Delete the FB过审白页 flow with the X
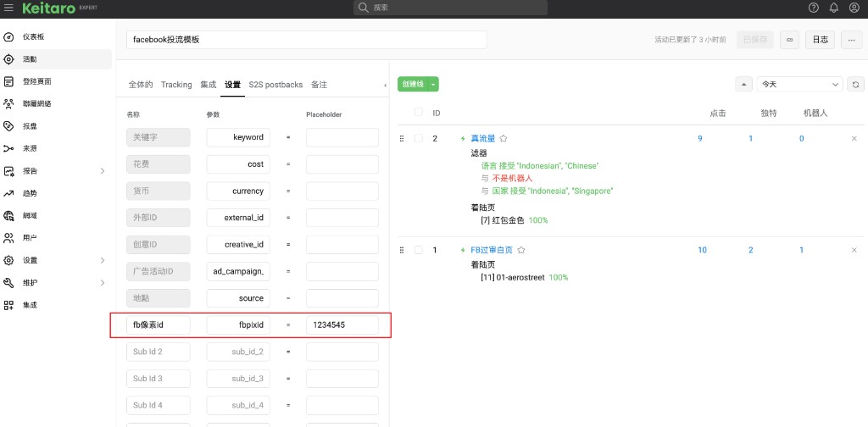The height and width of the screenshot is (427, 868). (854, 250)
